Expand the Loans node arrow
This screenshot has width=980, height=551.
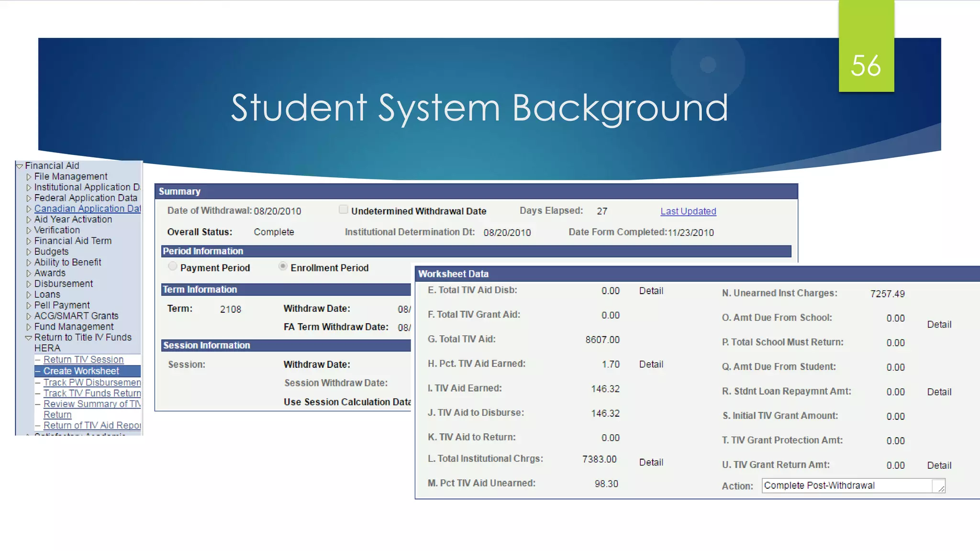[29, 295]
